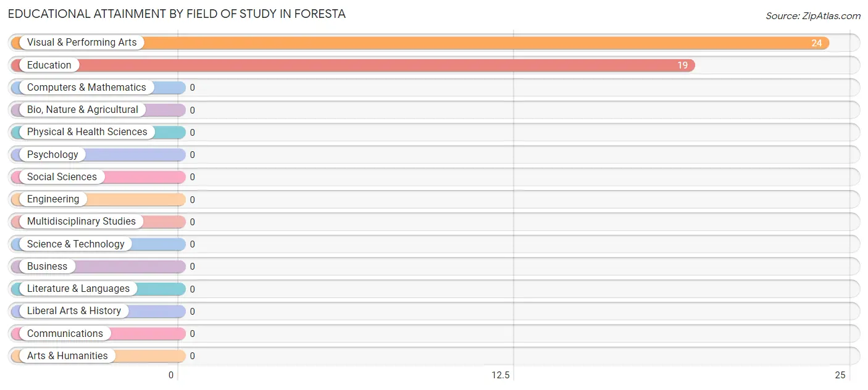Viewport: 868px width, 390px height.
Task: Click the 0 value beside Multidisciplinary Studies
Action: [x=192, y=222]
